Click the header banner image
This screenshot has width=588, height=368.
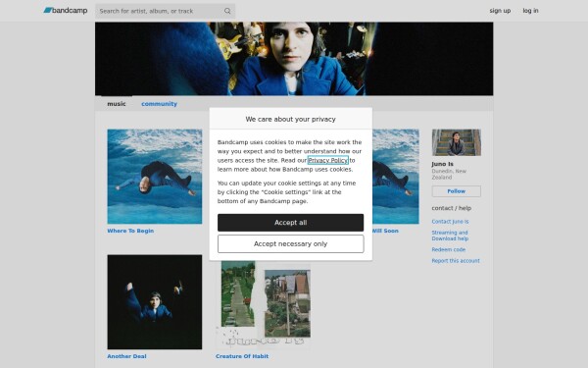294,59
